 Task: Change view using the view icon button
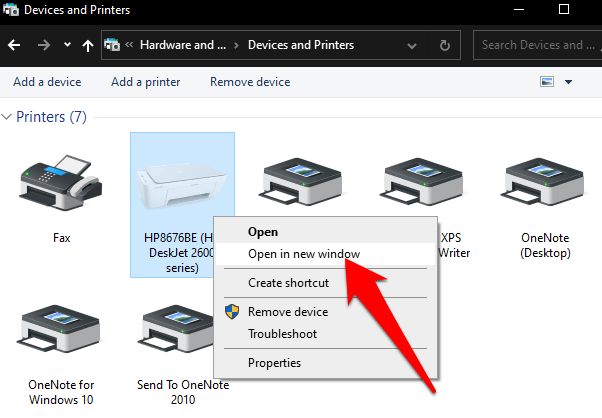click(547, 82)
